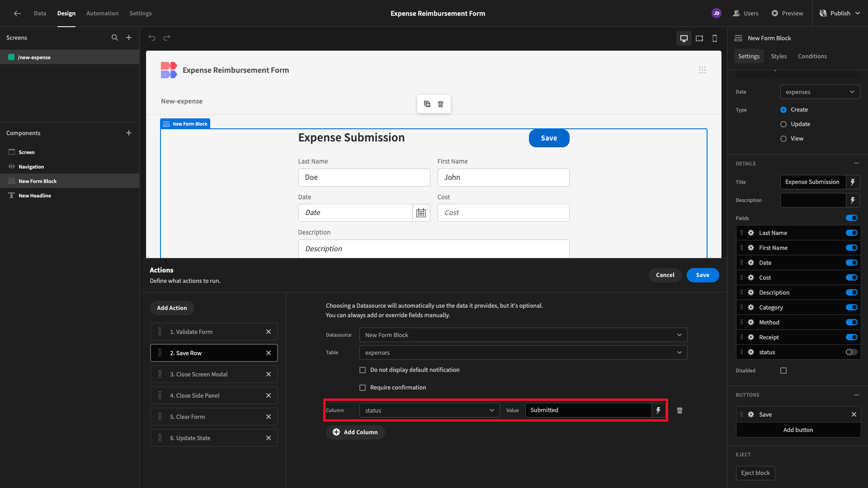Add a new screen with plus icon
Viewport: 868px width, 488px height.
pyautogui.click(x=129, y=38)
